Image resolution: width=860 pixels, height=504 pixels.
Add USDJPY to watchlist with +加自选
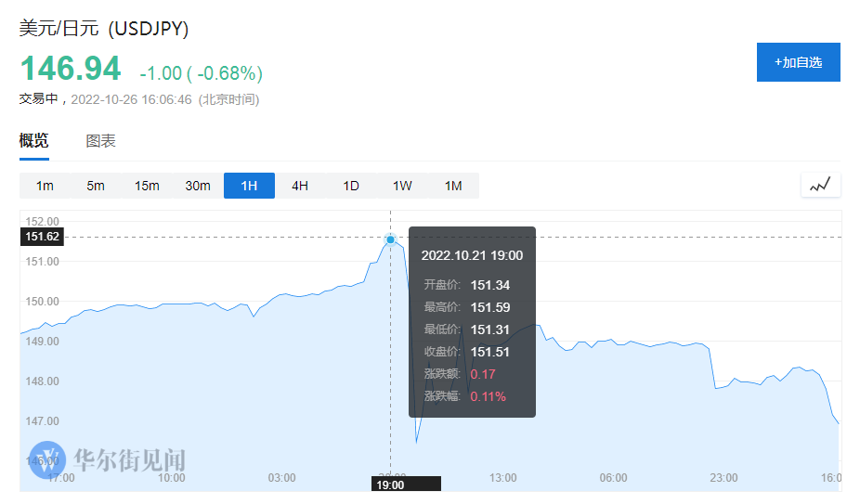coord(798,62)
